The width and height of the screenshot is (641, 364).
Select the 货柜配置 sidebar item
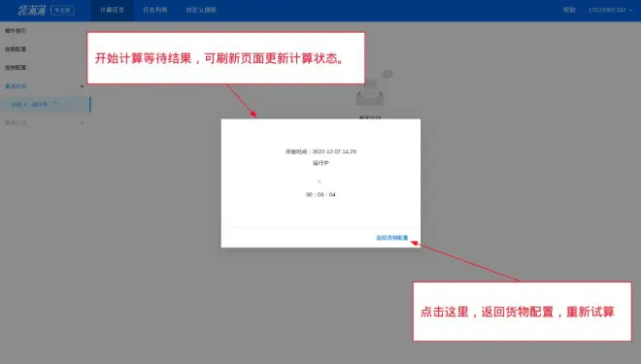click(x=16, y=50)
